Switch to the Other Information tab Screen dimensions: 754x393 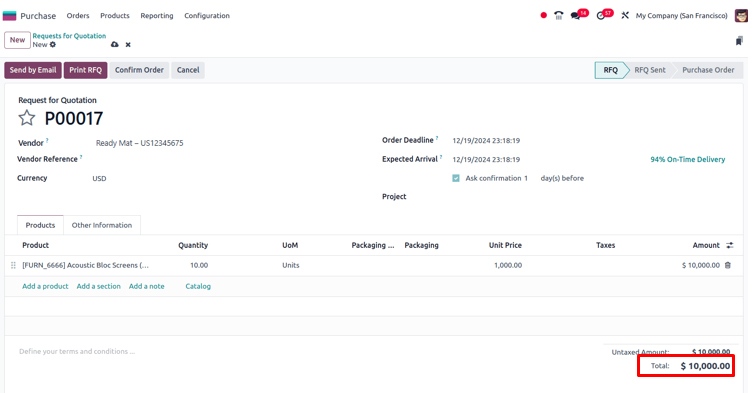click(x=102, y=225)
